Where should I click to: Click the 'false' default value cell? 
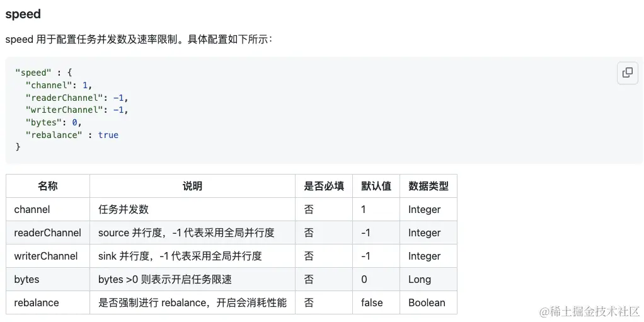pos(376,302)
